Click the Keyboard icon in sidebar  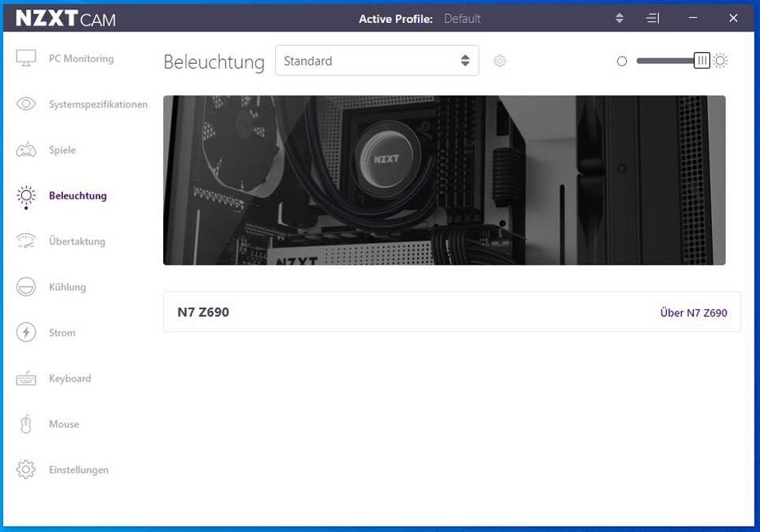[x=26, y=378]
